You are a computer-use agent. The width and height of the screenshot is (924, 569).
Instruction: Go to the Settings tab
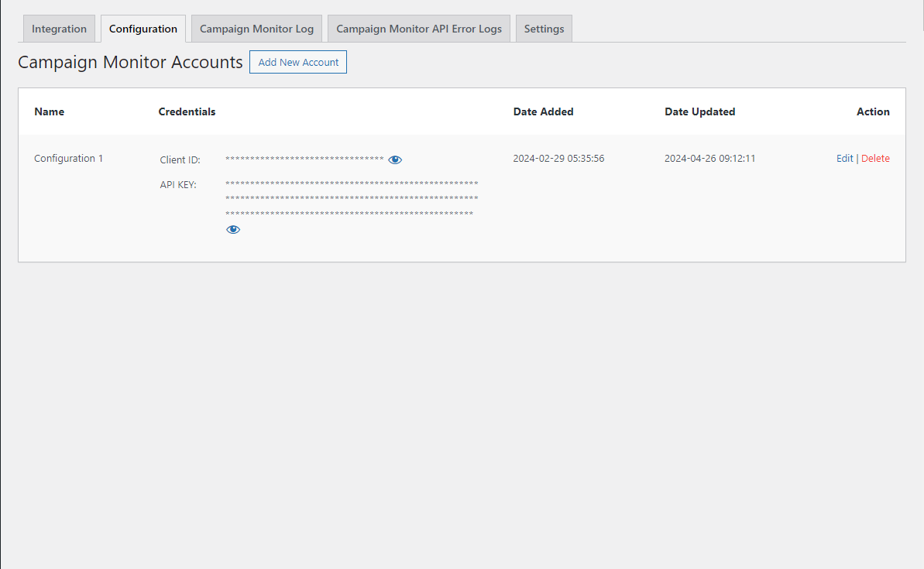click(x=544, y=29)
